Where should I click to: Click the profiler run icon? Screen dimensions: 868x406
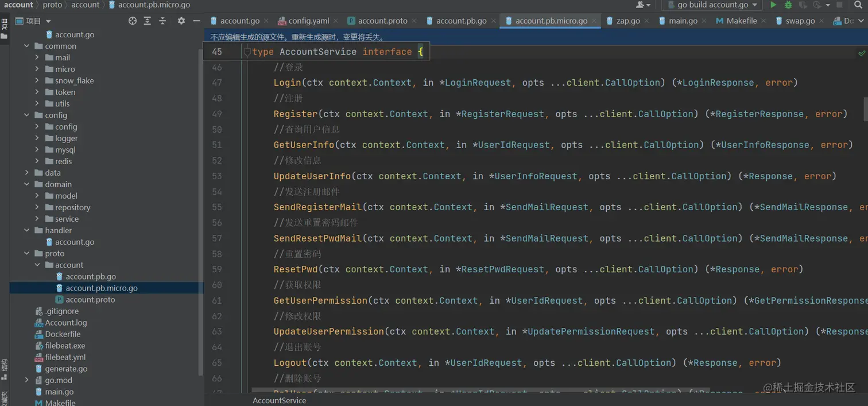(x=817, y=5)
